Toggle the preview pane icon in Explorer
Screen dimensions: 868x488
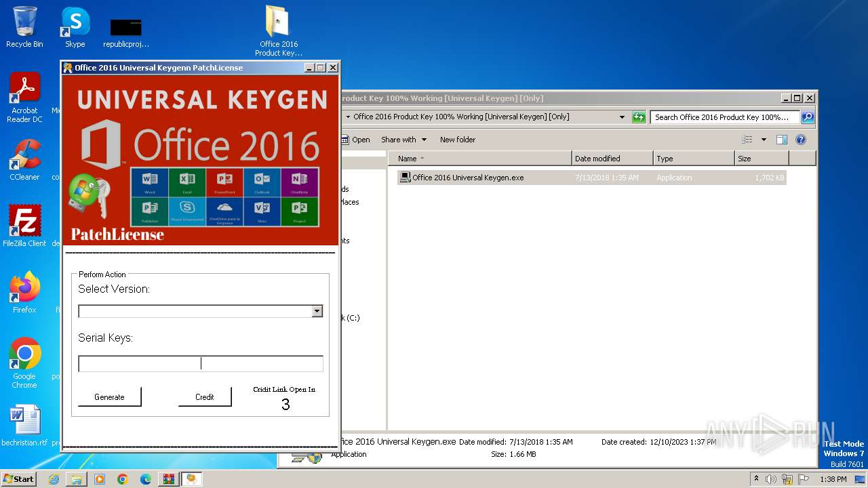pyautogui.click(x=782, y=140)
